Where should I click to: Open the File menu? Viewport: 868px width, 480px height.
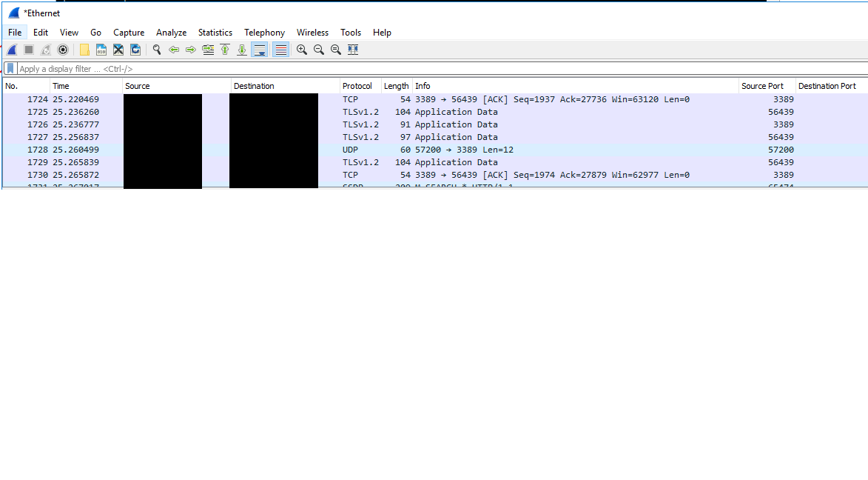(x=15, y=33)
